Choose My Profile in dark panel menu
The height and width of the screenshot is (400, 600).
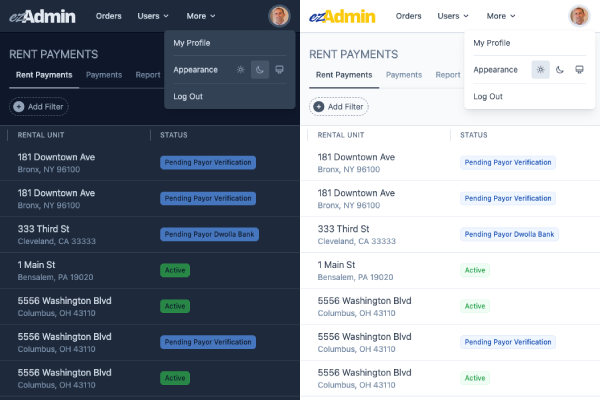(192, 43)
